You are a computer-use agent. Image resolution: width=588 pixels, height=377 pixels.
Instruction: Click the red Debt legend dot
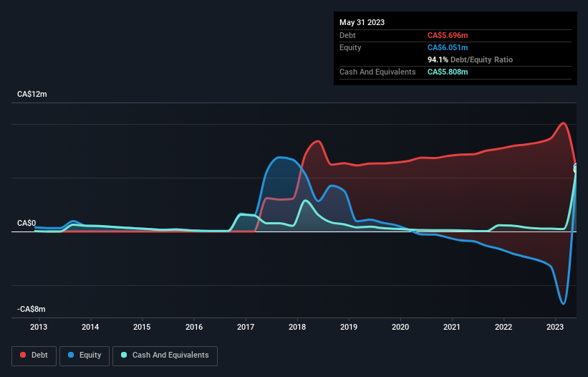point(23,355)
